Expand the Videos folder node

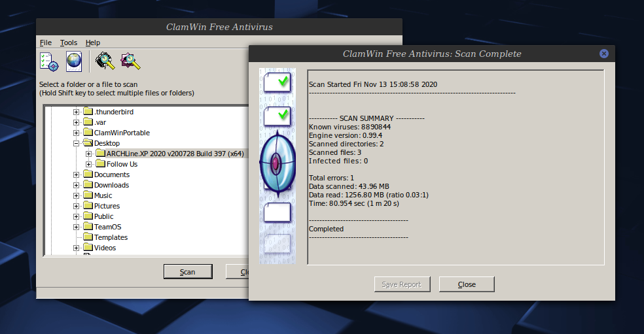(x=76, y=248)
